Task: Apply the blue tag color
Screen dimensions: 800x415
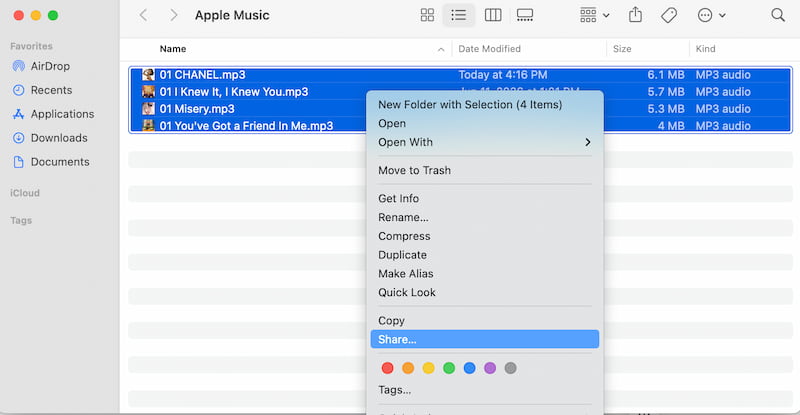Action: point(469,368)
